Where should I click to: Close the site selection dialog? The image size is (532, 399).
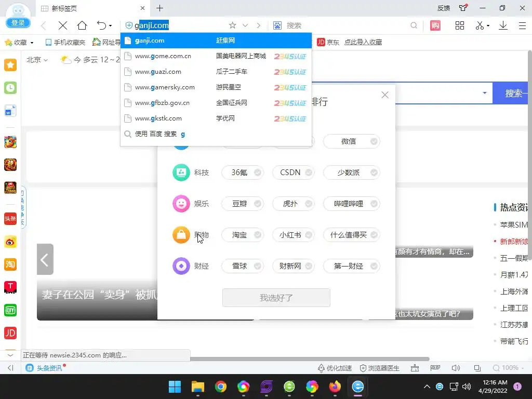[385, 95]
